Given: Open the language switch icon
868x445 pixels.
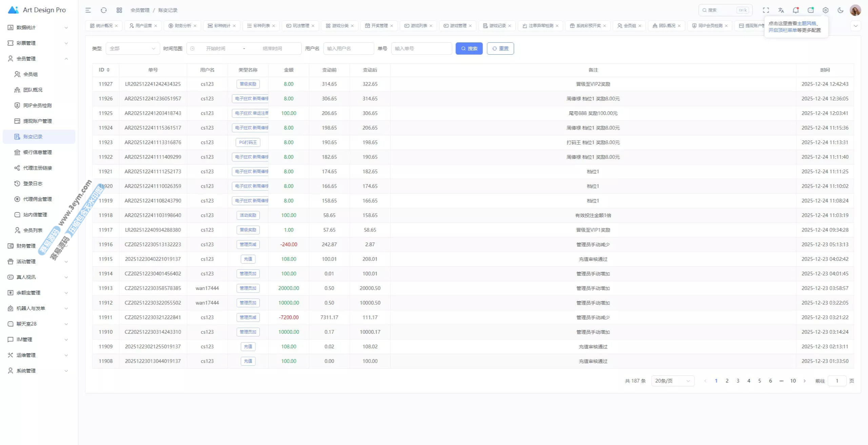Looking at the screenshot, I should (x=781, y=10).
